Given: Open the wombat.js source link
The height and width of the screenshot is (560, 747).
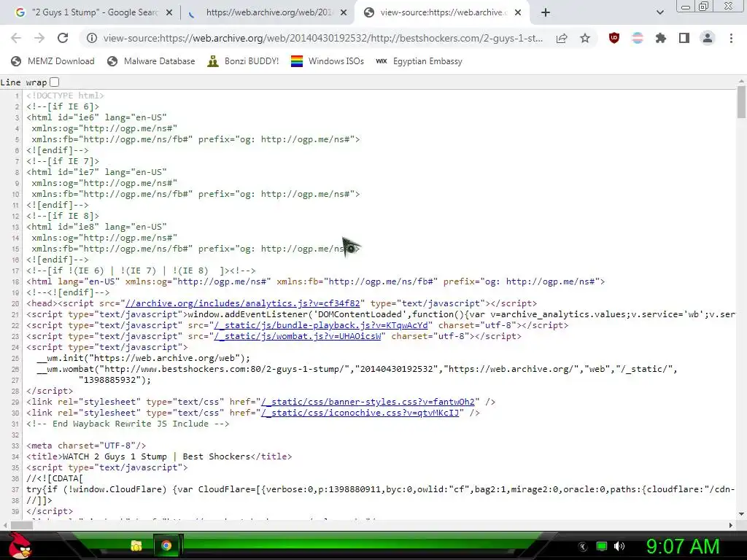Looking at the screenshot, I should coord(298,336).
